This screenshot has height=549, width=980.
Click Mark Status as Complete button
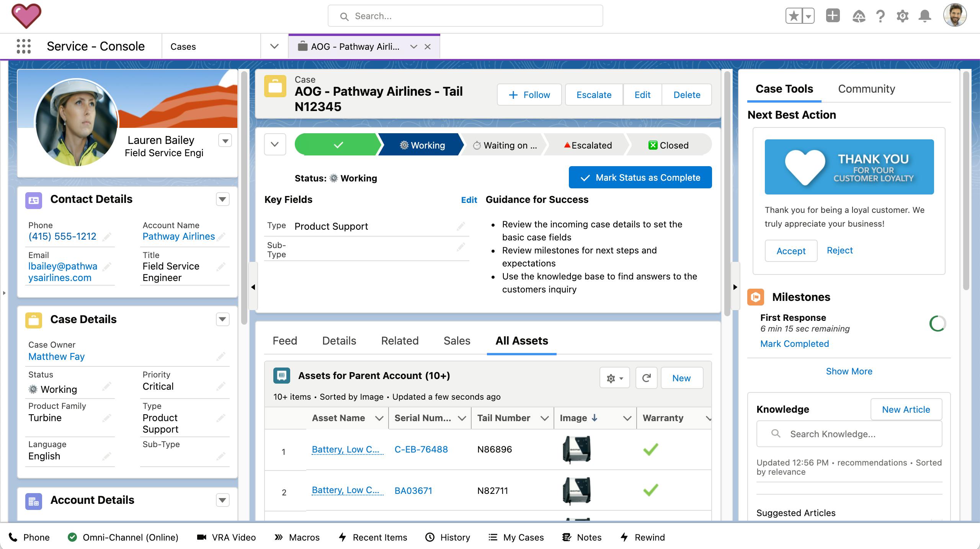pyautogui.click(x=640, y=178)
